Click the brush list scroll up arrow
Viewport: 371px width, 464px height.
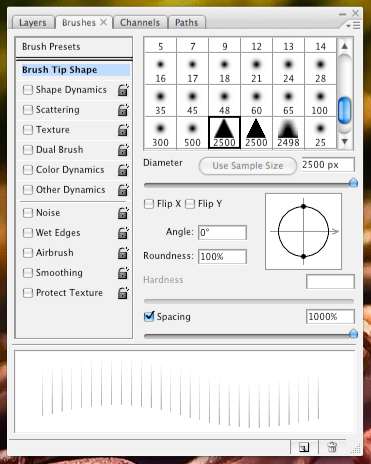pos(345,46)
